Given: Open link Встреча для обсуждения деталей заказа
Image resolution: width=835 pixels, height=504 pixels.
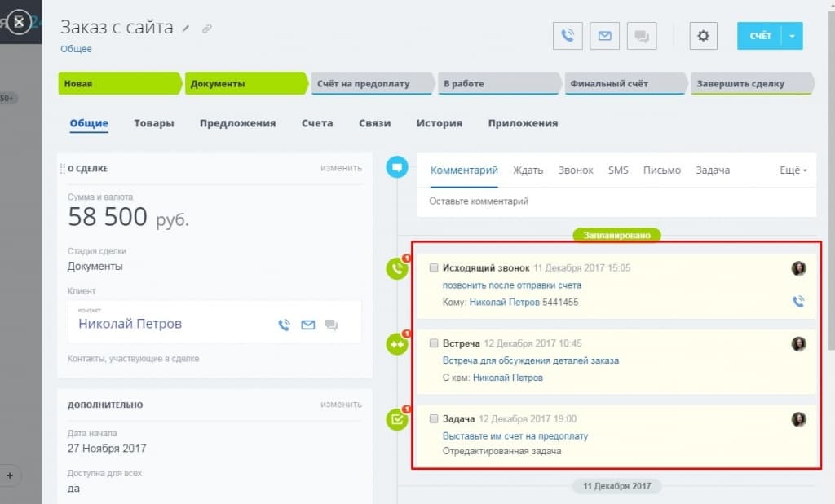Looking at the screenshot, I should [530, 360].
